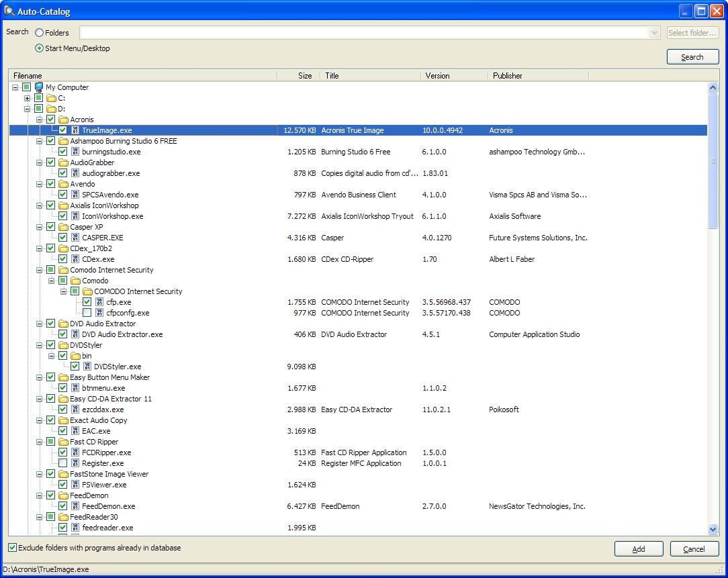Screen dimensions: 728x578
Task: Collapse the Comodo Internet Security node
Action: click(39, 270)
